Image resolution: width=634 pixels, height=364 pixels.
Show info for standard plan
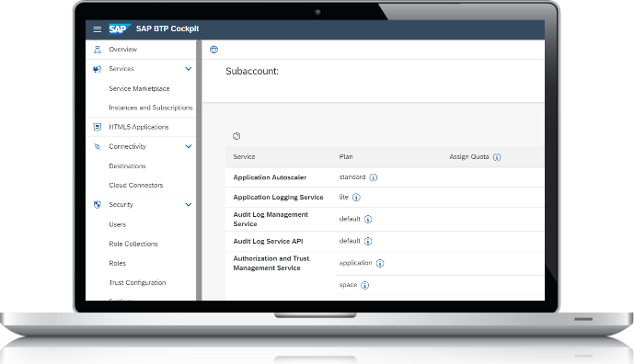(x=374, y=177)
